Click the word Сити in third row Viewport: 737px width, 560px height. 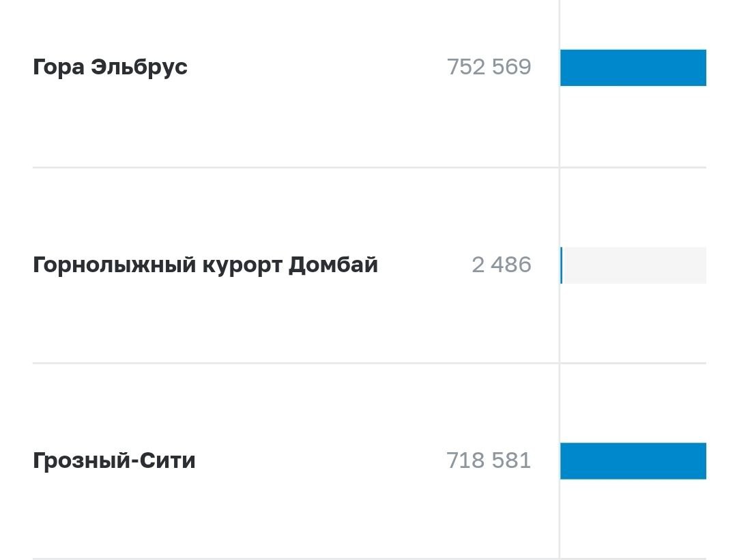[167, 460]
